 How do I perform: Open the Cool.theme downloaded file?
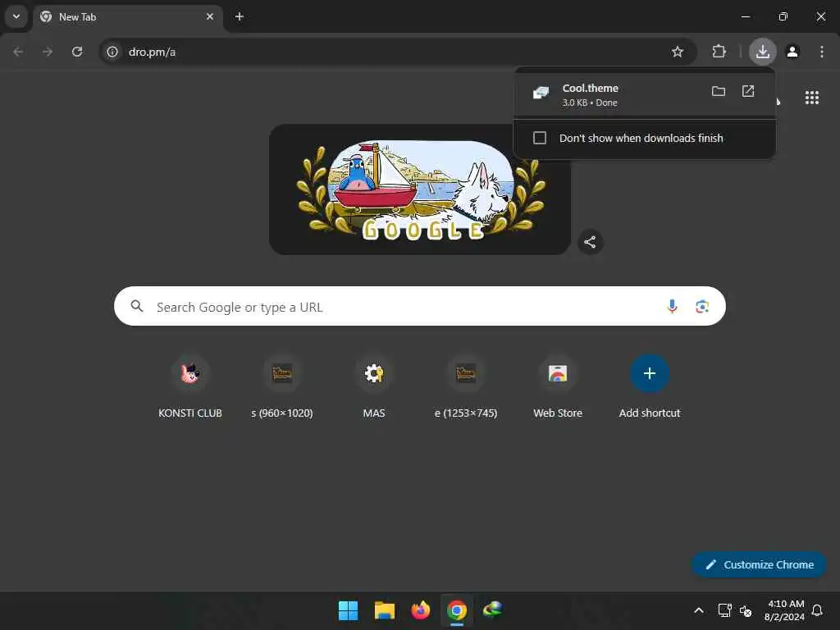click(x=589, y=94)
